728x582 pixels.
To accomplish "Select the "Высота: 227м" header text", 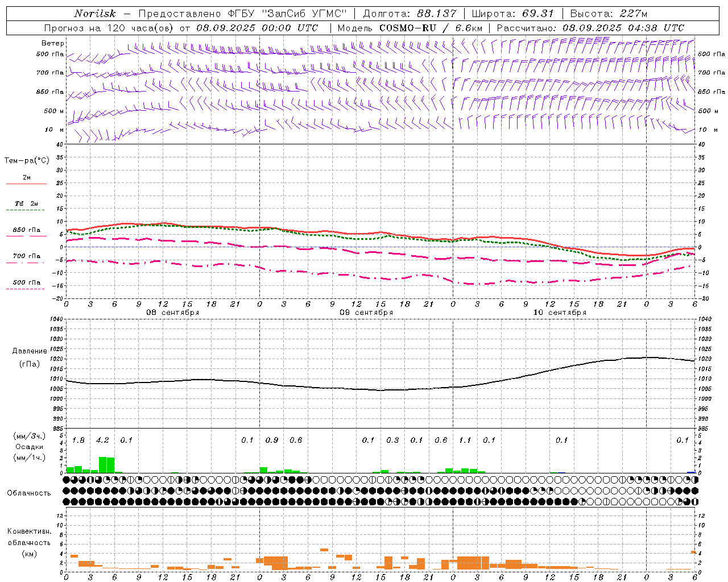I will 609,14.
